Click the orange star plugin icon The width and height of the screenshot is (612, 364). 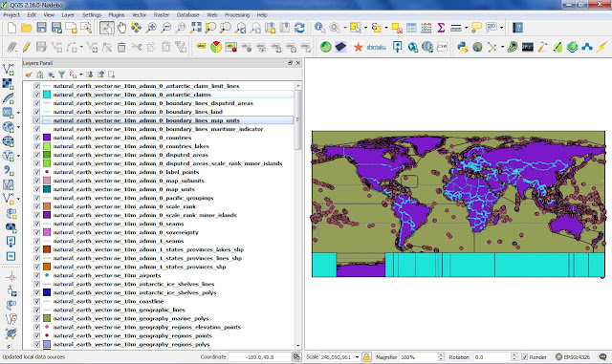(358, 47)
